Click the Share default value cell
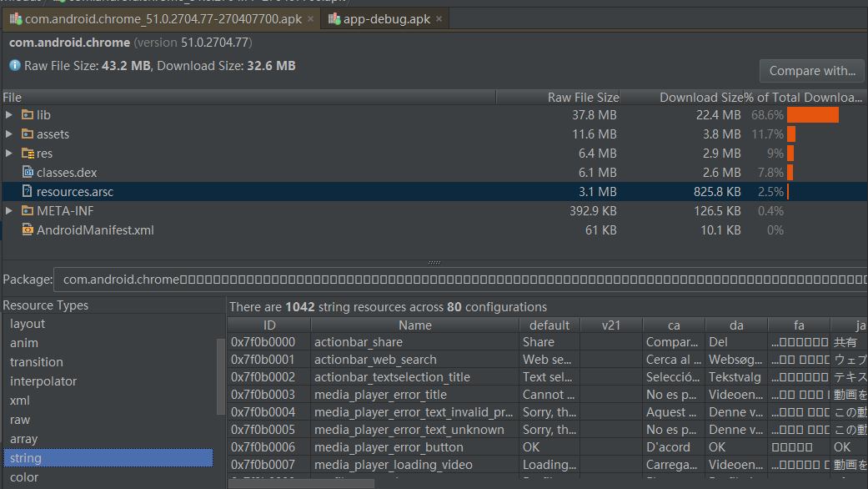This screenshot has height=489, width=868. tap(549, 342)
